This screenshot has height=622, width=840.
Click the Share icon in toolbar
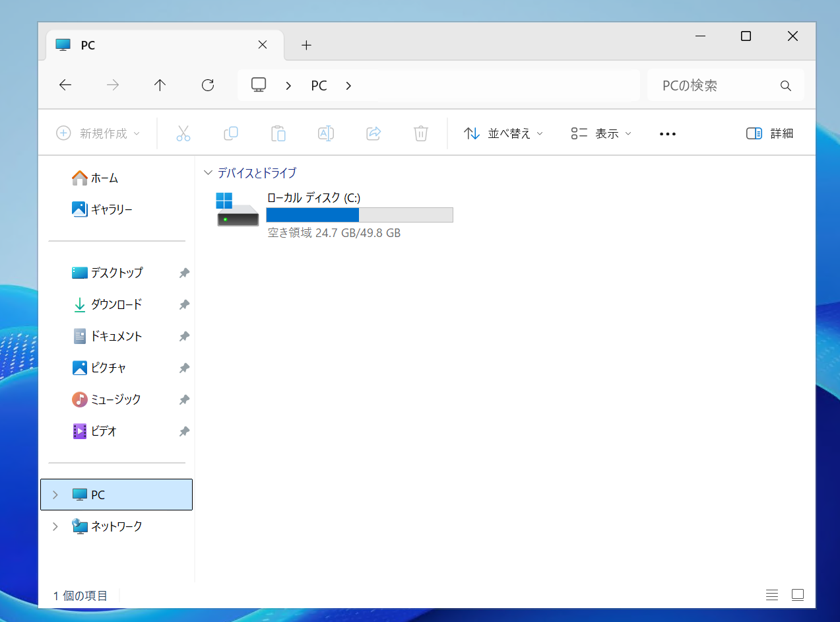[373, 133]
